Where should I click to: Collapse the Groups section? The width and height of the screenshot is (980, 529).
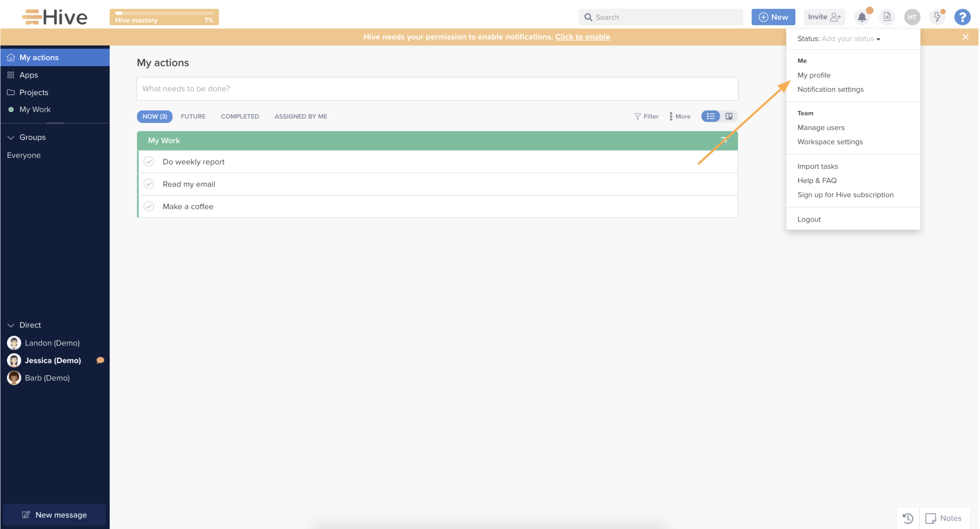click(x=11, y=137)
